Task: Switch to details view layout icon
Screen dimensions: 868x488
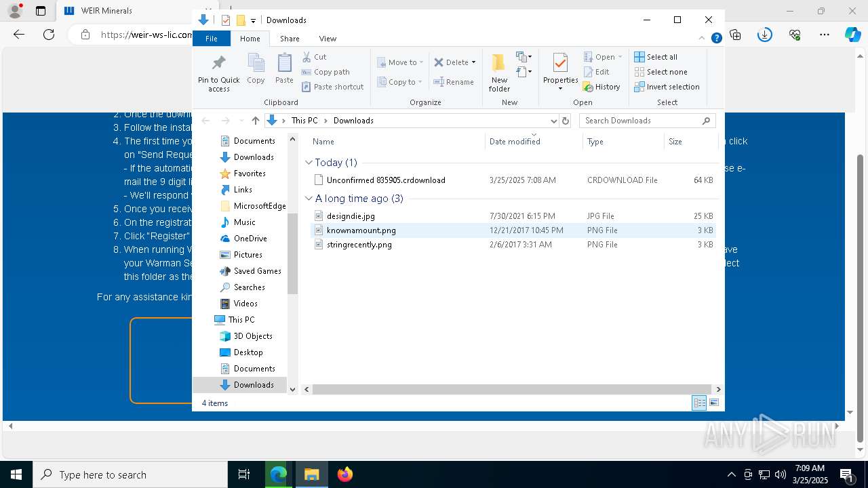Action: click(699, 403)
